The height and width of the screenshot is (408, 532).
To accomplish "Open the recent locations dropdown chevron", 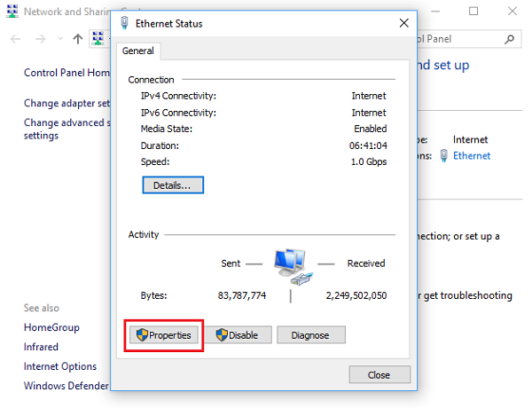I will (x=59, y=39).
